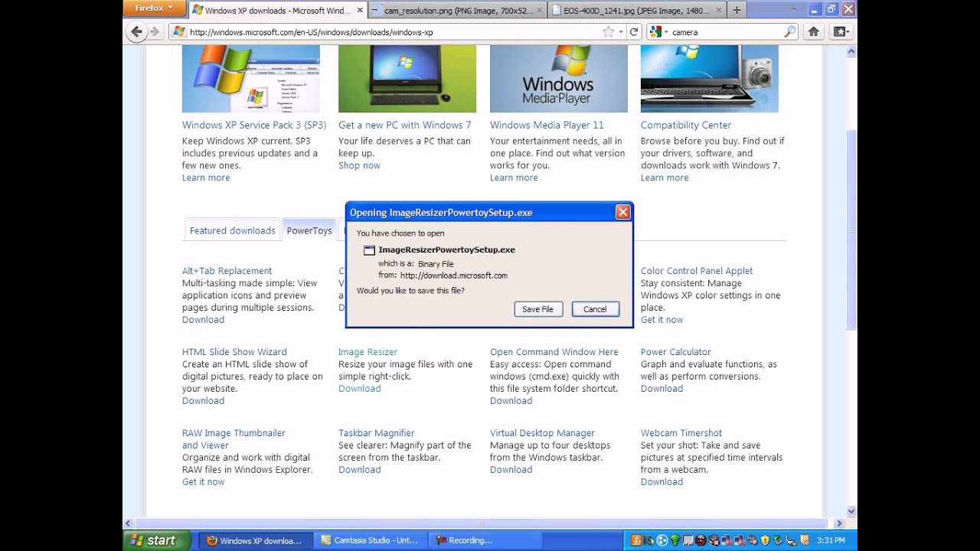Click Download under Image Resizer
Screen dimensions: 980x551
(x=360, y=389)
